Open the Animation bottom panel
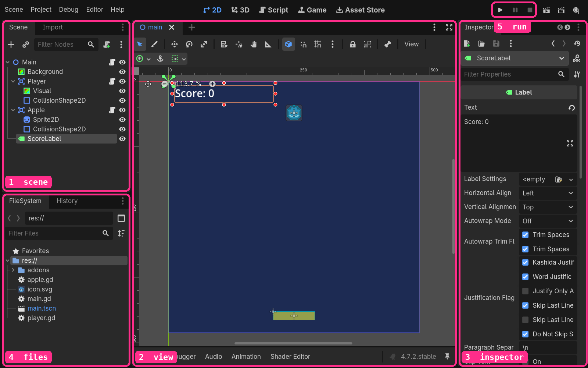588x368 pixels. click(x=246, y=357)
